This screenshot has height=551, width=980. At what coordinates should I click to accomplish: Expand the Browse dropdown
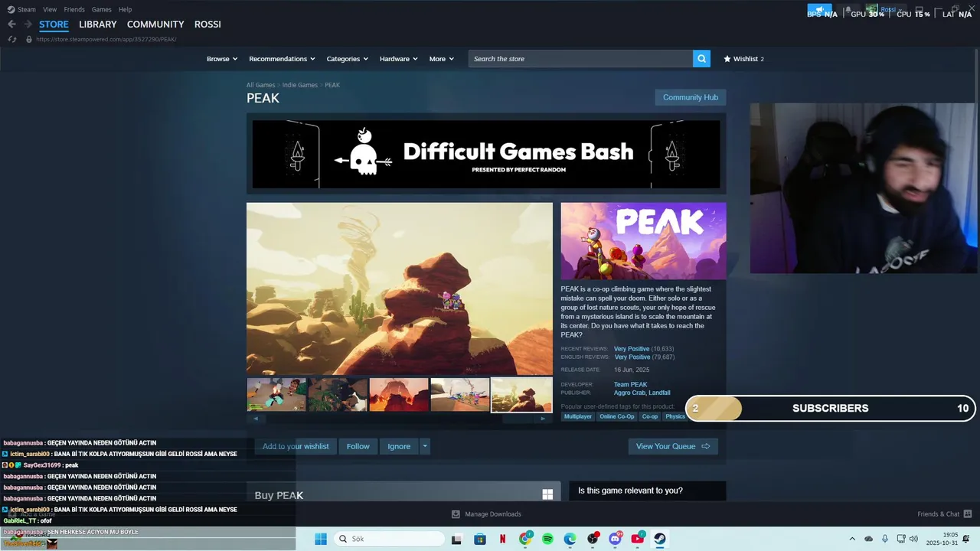(222, 59)
